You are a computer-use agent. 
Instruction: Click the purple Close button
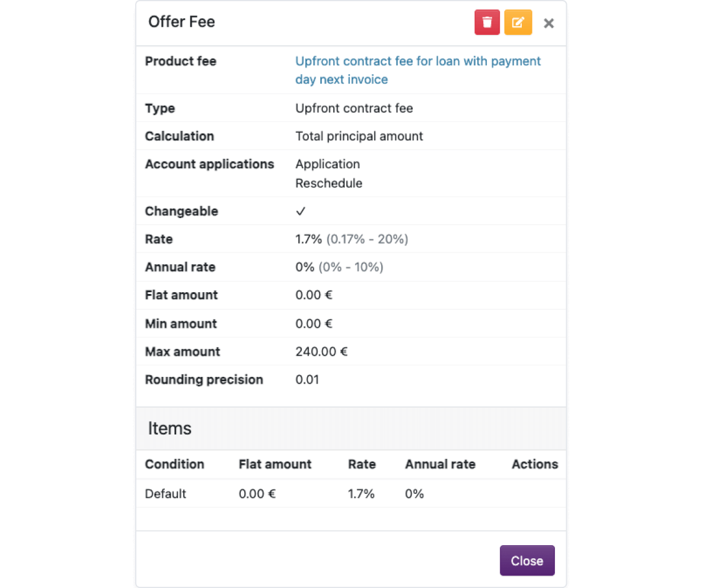(527, 560)
